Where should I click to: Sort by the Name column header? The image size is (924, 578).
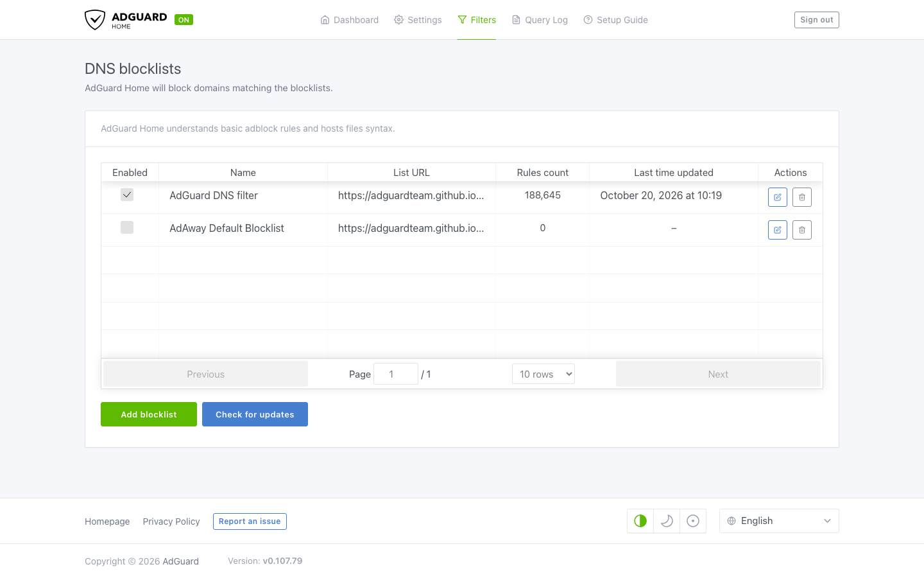coord(243,172)
